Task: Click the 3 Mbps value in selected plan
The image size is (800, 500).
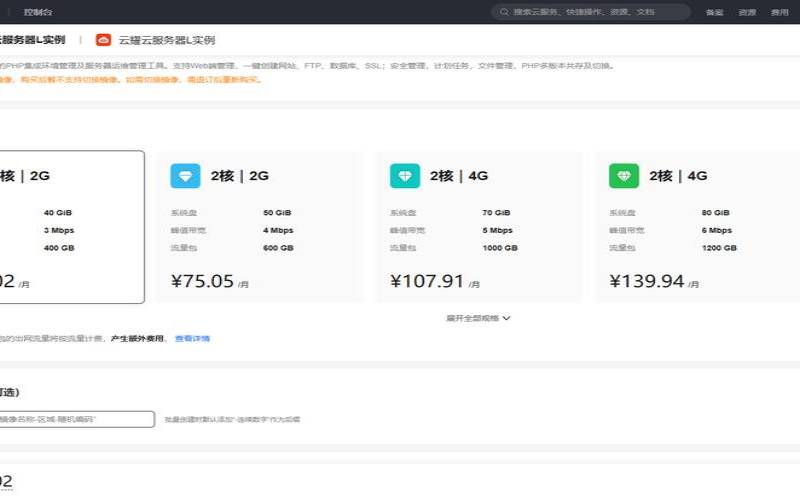Action: click(x=59, y=230)
